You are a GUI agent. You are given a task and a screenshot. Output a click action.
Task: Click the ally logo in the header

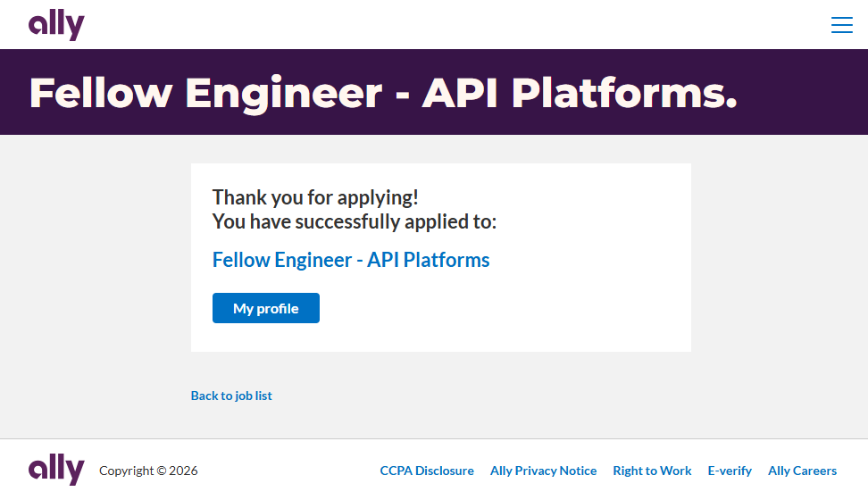click(56, 25)
